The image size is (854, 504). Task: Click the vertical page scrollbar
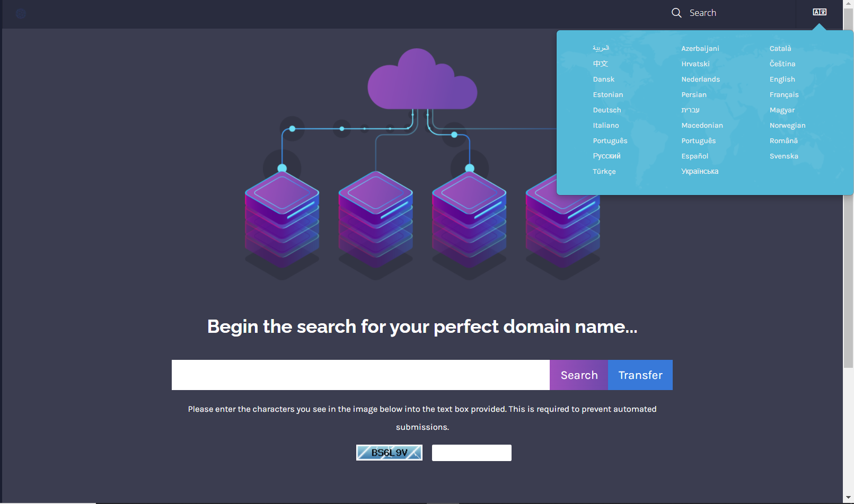[848, 212]
